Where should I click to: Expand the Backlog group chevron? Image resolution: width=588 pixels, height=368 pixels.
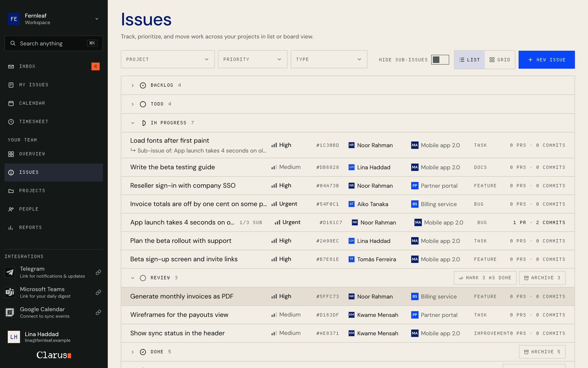pyautogui.click(x=133, y=85)
